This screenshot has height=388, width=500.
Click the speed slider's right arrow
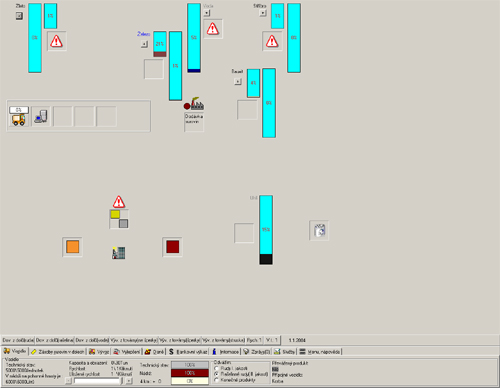point(129,381)
